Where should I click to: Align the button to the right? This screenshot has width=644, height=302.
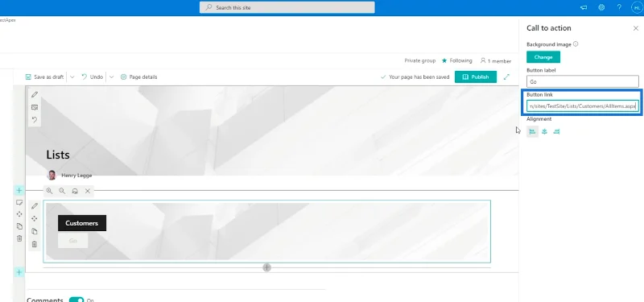point(556,131)
